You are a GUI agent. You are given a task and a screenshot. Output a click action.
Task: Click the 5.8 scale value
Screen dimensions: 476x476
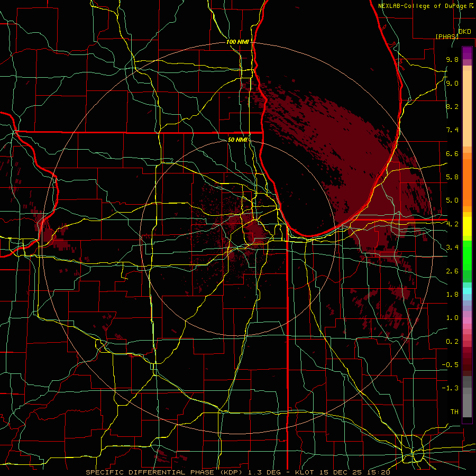(452, 177)
